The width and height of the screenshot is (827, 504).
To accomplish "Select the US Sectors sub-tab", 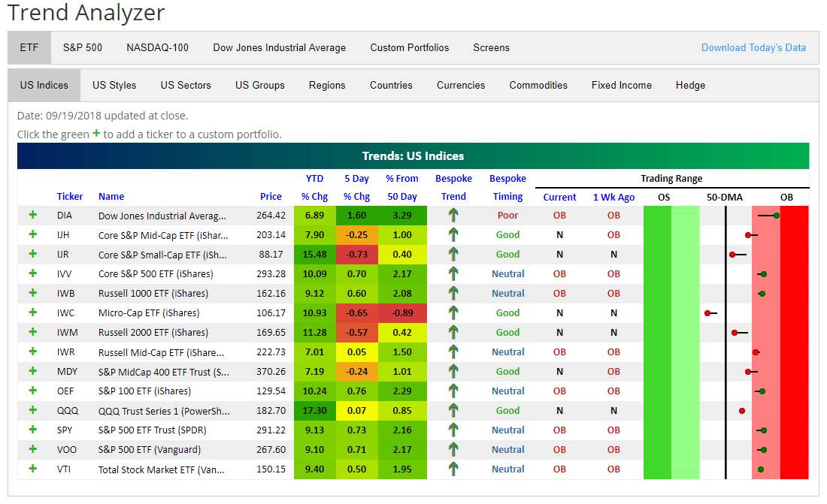I will pyautogui.click(x=186, y=85).
